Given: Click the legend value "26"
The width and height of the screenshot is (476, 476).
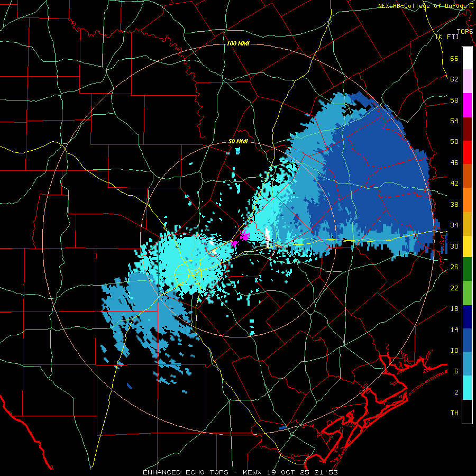Looking at the screenshot, I should 454,267.
